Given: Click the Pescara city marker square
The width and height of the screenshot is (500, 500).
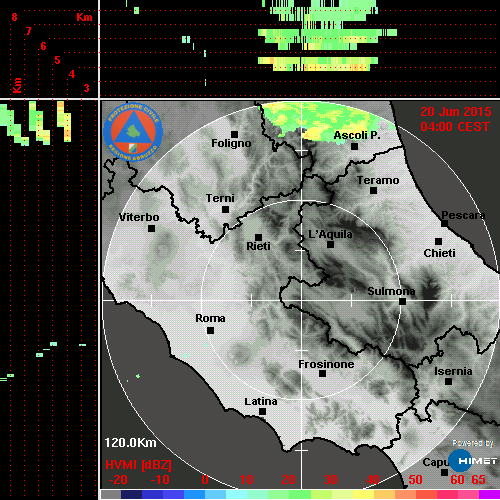Looking at the screenshot, I should pyautogui.click(x=444, y=224).
